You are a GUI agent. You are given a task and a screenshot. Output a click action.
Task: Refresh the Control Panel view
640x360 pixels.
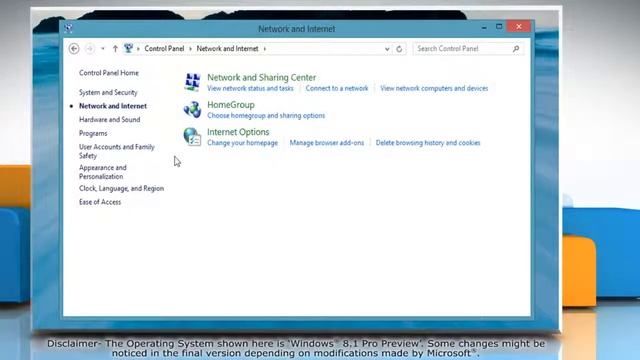399,49
